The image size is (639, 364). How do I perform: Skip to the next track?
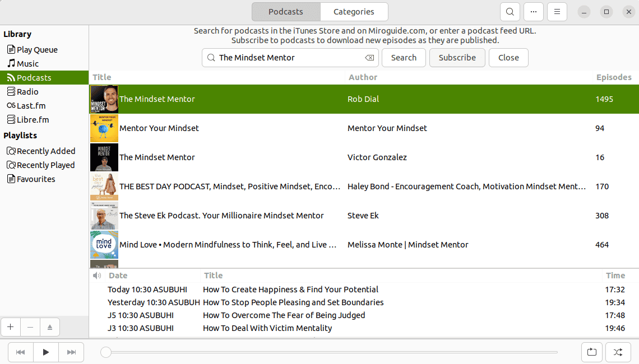coord(71,352)
